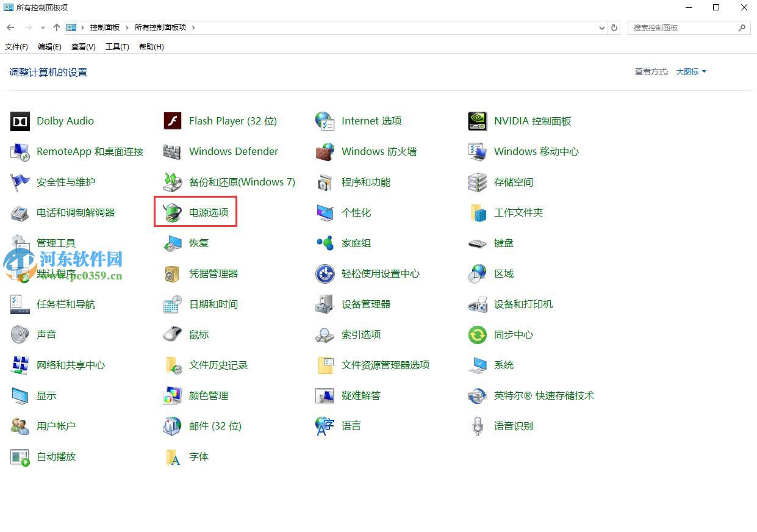Open the 查看(V) menu

point(83,46)
